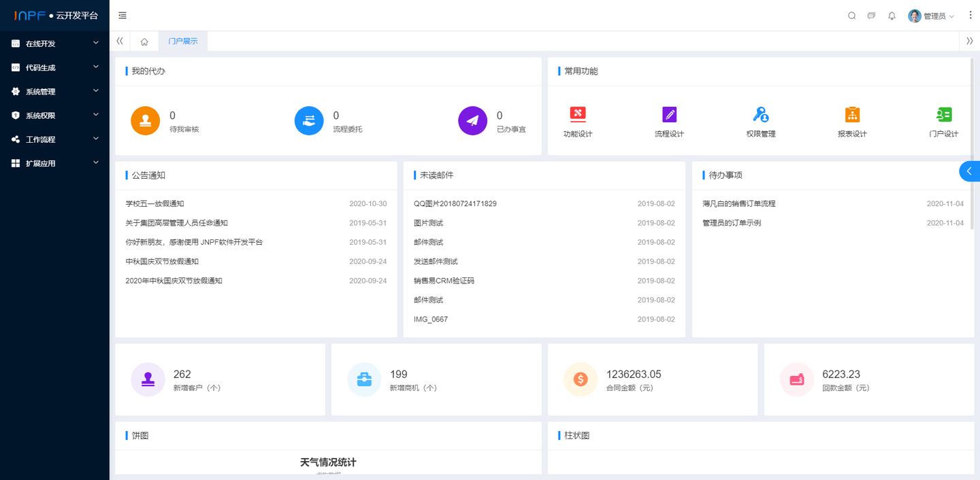Open 功能设计 shortcut icon
Viewport: 980px width, 480px height.
(x=578, y=114)
